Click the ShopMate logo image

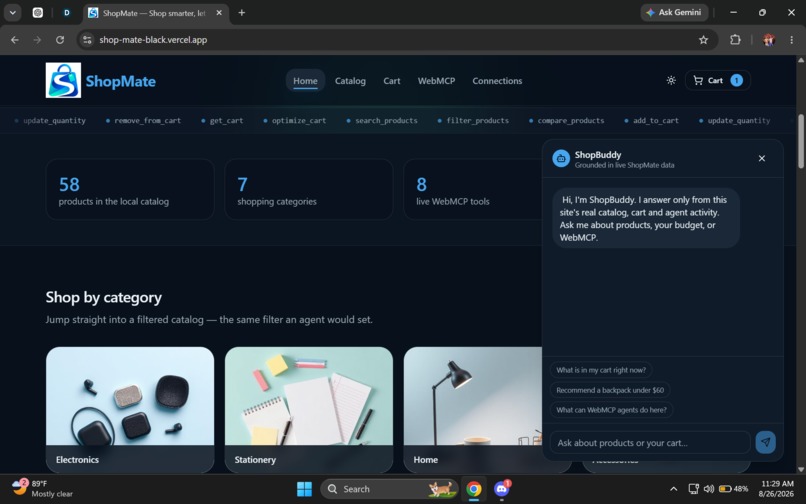63,80
